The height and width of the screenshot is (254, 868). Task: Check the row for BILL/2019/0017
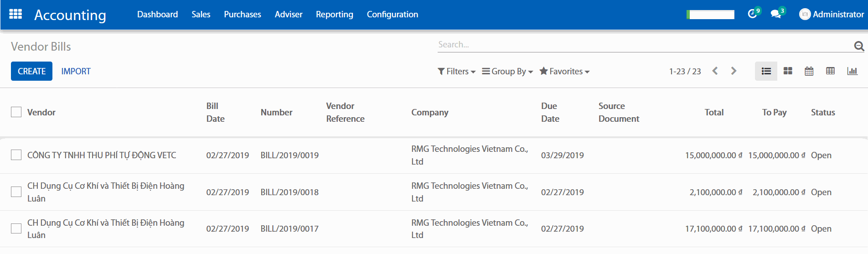(16, 228)
